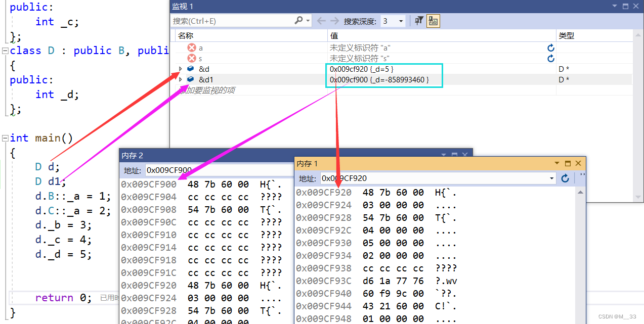Click the line 'd.C::_a = 2;' in the editor
Image resolution: width=644 pixels, height=324 pixels.
[x=73, y=210]
